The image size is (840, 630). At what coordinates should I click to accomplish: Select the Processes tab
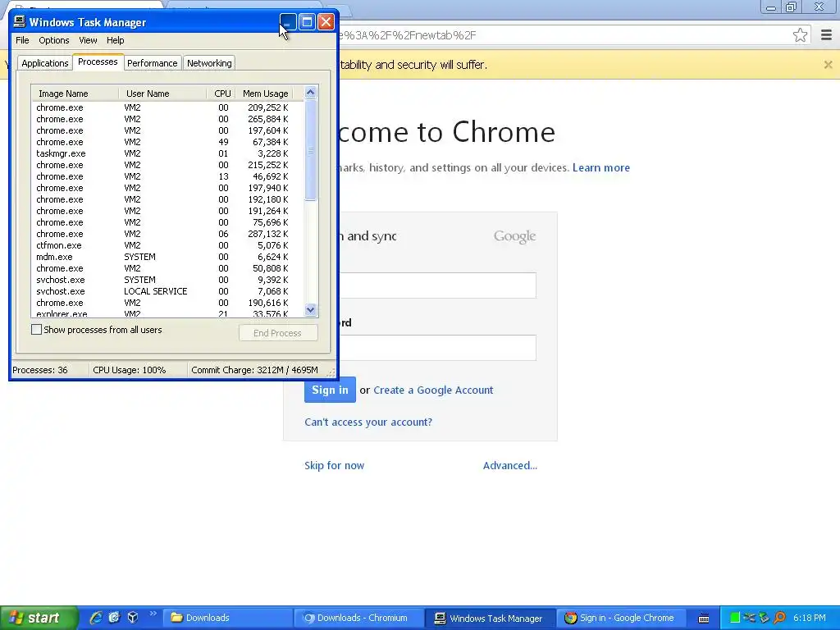pos(98,62)
